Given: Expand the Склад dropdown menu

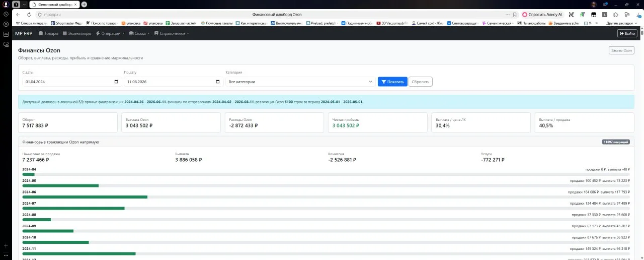Looking at the screenshot, I should click(139, 33).
